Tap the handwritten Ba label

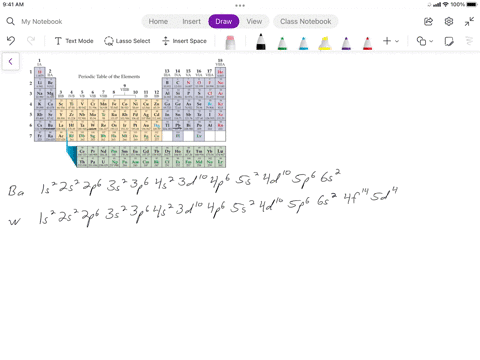16,191
